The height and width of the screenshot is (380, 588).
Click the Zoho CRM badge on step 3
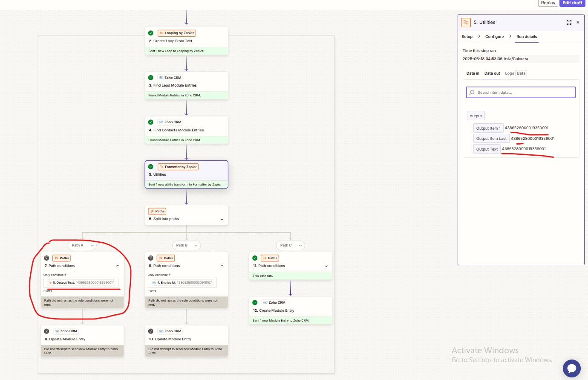[170, 78]
